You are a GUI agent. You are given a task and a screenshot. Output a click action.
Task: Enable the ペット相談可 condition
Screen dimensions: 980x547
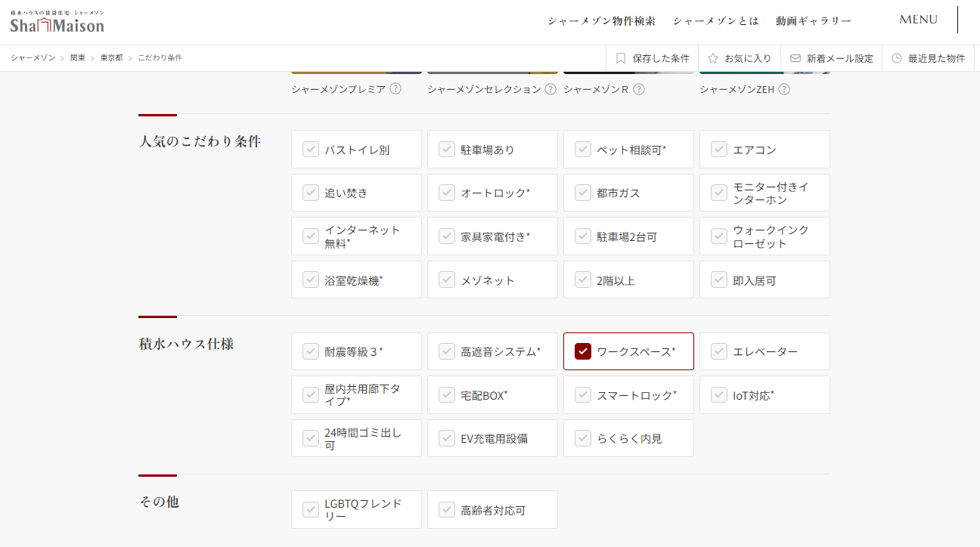(x=583, y=150)
